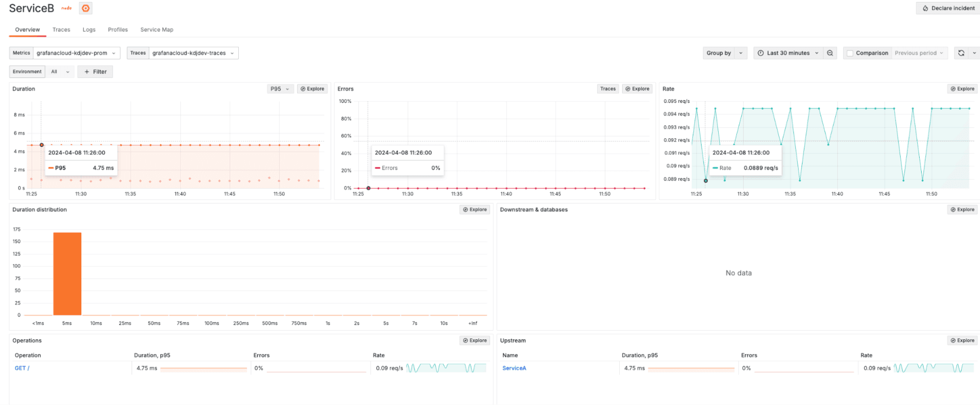Click the No data text in the Downstream panel
980x405 pixels.
coord(738,273)
